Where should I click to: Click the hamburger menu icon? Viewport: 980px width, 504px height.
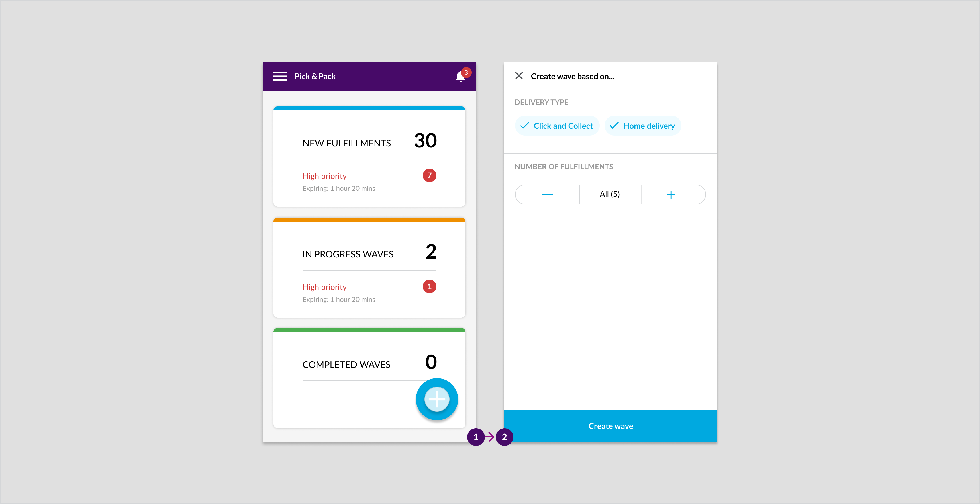pos(280,76)
